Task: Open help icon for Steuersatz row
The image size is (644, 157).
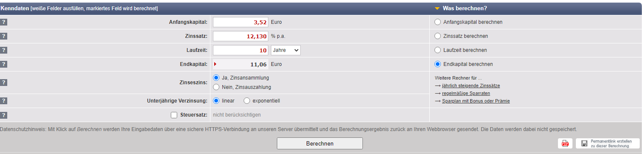Action: 4,115
